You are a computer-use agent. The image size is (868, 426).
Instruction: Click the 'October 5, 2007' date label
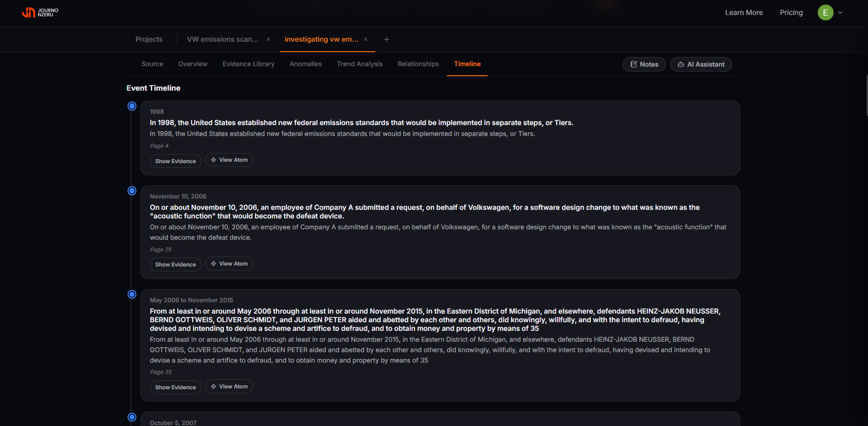[x=173, y=423]
